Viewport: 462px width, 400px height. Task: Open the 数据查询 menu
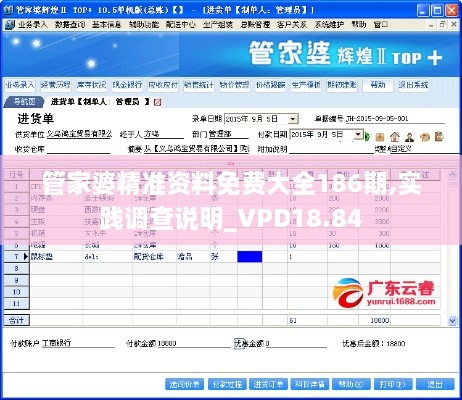[70, 24]
